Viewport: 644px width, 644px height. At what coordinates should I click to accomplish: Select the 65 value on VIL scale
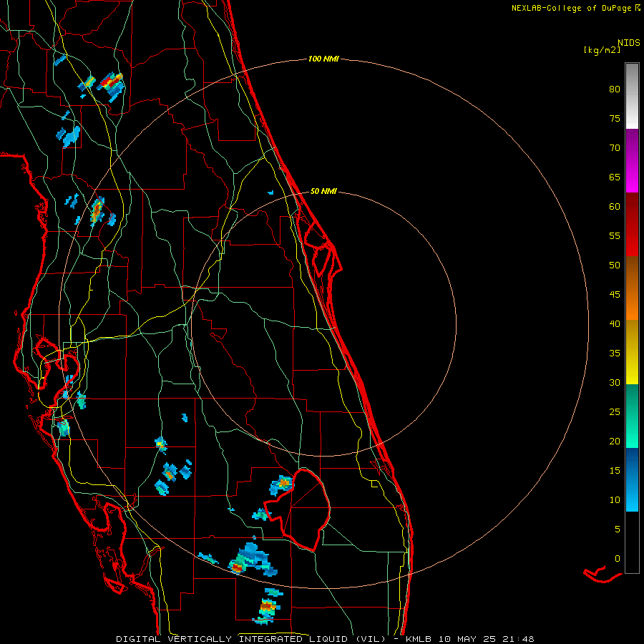click(x=615, y=177)
